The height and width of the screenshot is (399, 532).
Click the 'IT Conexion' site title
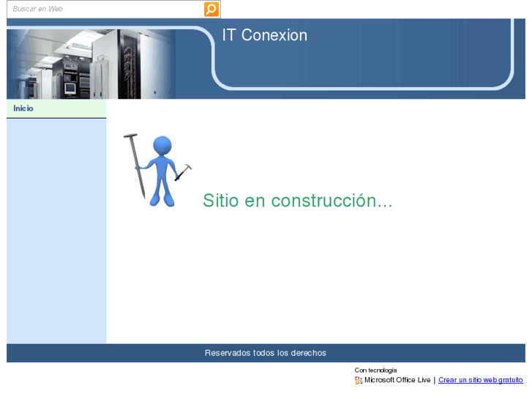265,35
